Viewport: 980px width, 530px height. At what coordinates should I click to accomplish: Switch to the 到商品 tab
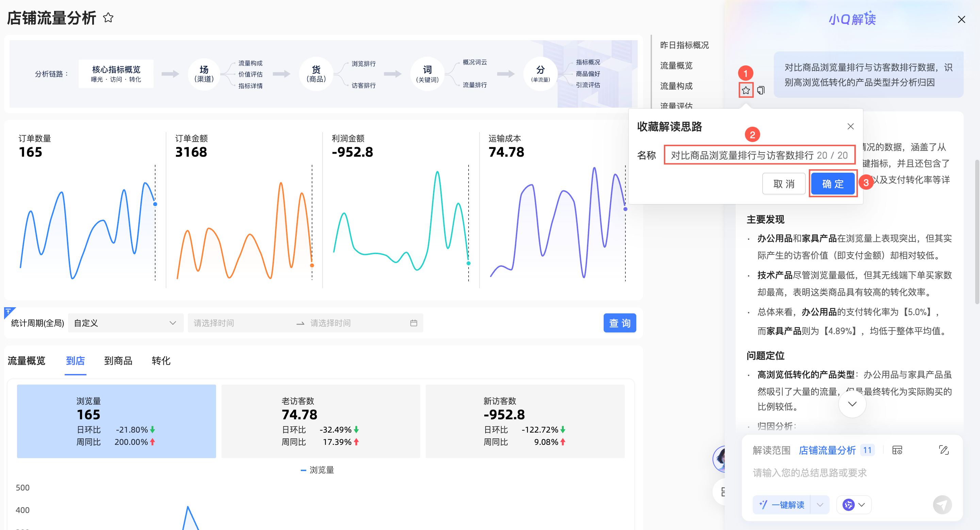pos(118,361)
